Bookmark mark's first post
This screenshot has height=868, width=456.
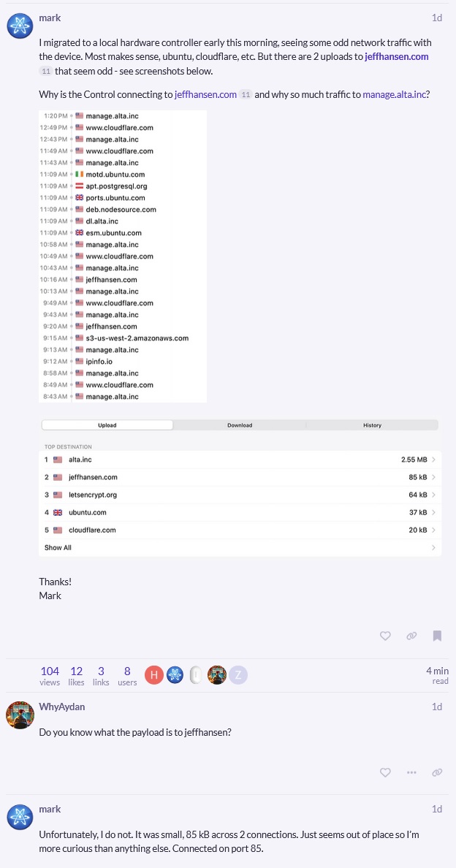pos(437,636)
